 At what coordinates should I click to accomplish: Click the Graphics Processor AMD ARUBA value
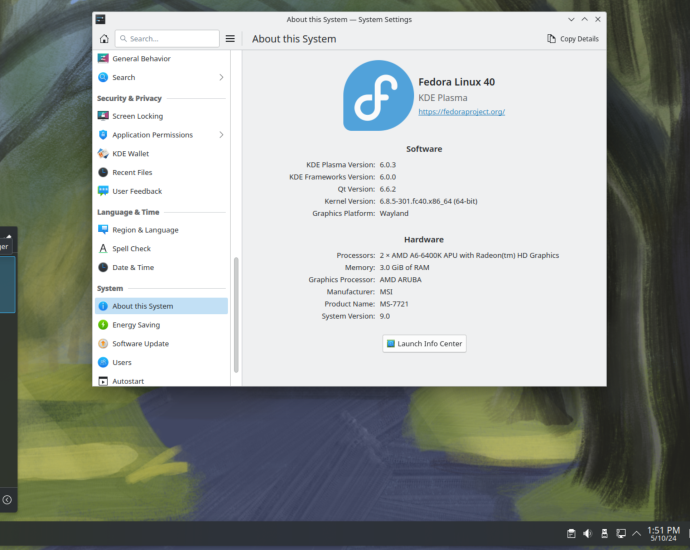pyautogui.click(x=400, y=280)
